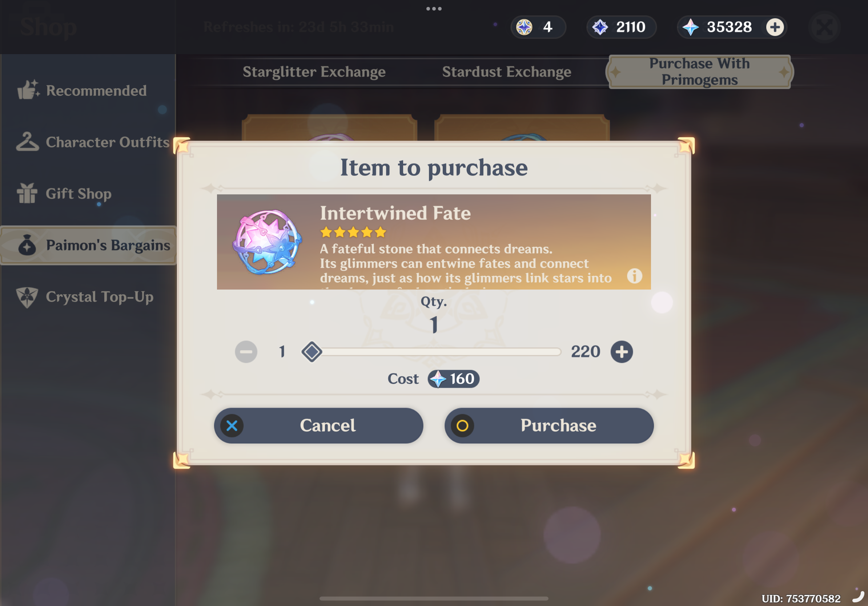Increase quantity with the plus button
The width and height of the screenshot is (868, 606).
(622, 352)
